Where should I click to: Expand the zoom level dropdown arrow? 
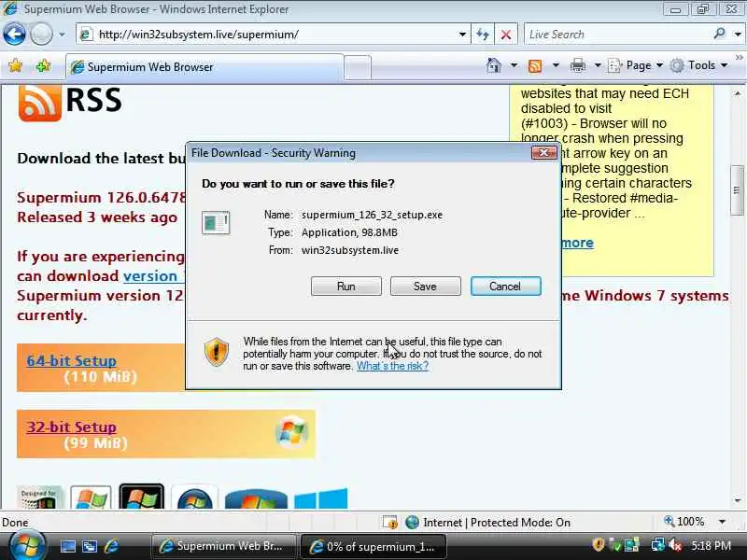point(722,522)
